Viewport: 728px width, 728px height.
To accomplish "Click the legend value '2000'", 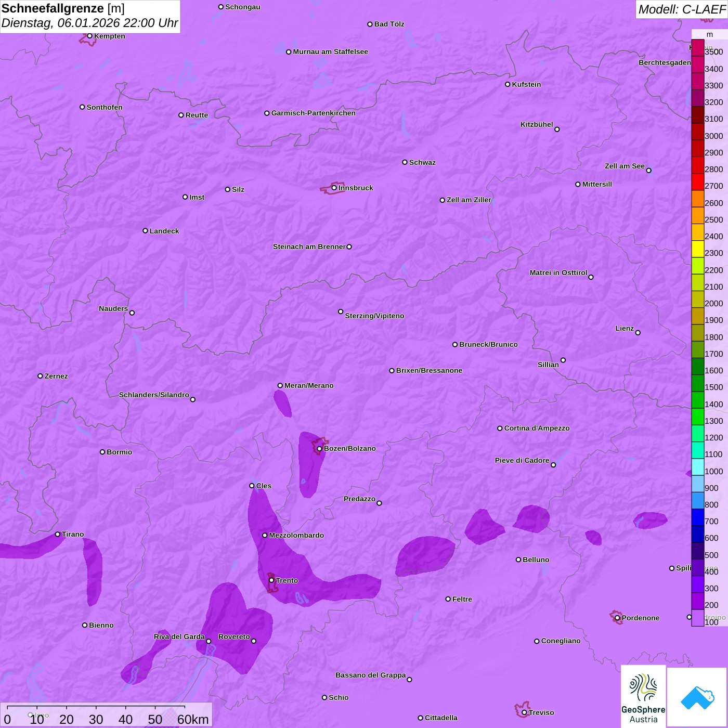I will pos(713,304).
